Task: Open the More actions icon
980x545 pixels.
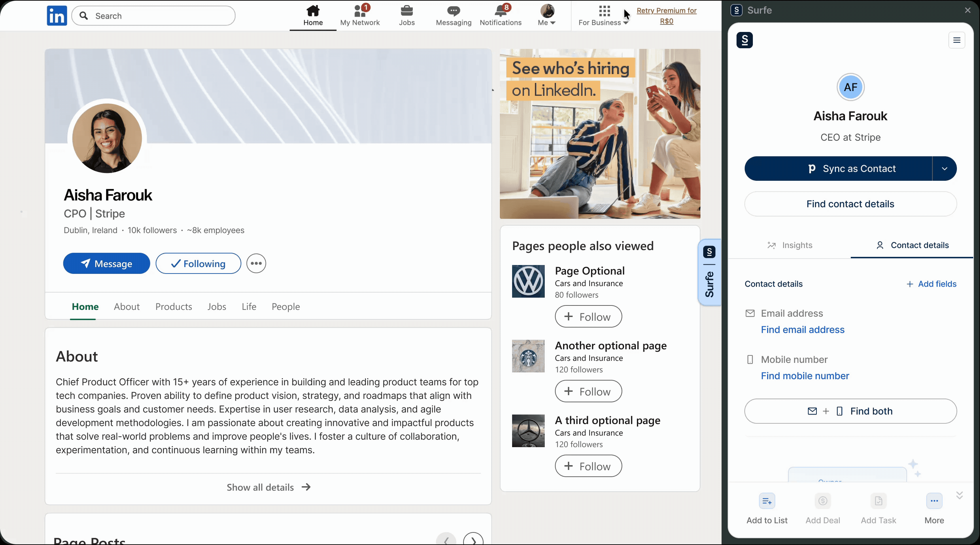Action: coord(934,501)
